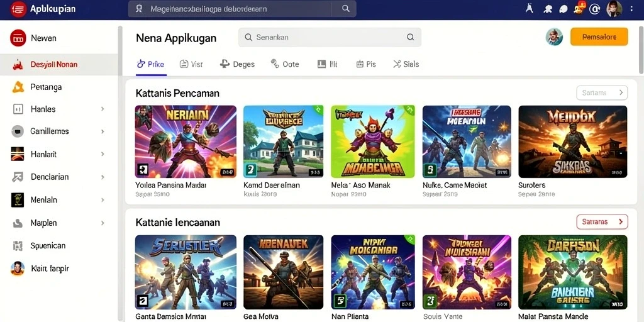Expand the Gamillemes sidebar chevron
Screen dimensions: 644x322
pyautogui.click(x=103, y=131)
